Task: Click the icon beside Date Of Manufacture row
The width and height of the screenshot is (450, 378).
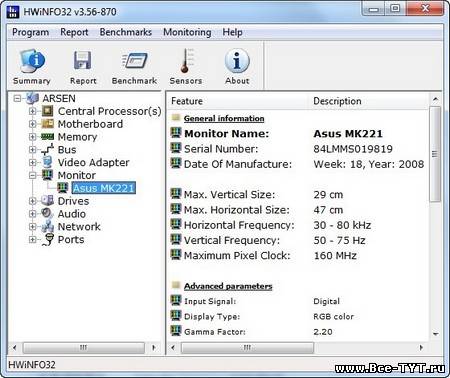Action: click(176, 163)
